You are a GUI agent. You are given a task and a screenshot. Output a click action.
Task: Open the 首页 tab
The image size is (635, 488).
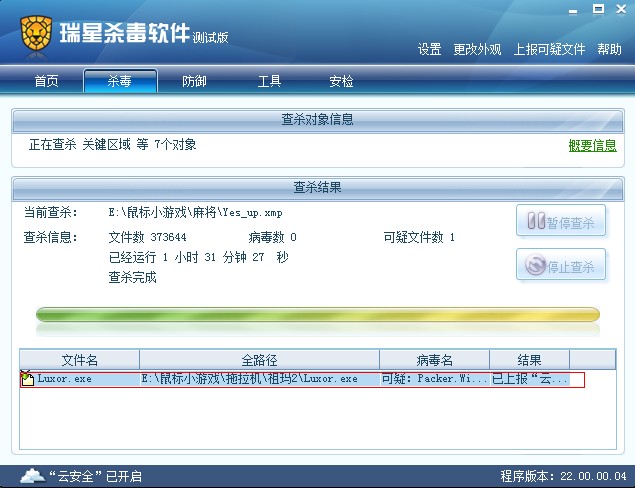click(x=46, y=81)
